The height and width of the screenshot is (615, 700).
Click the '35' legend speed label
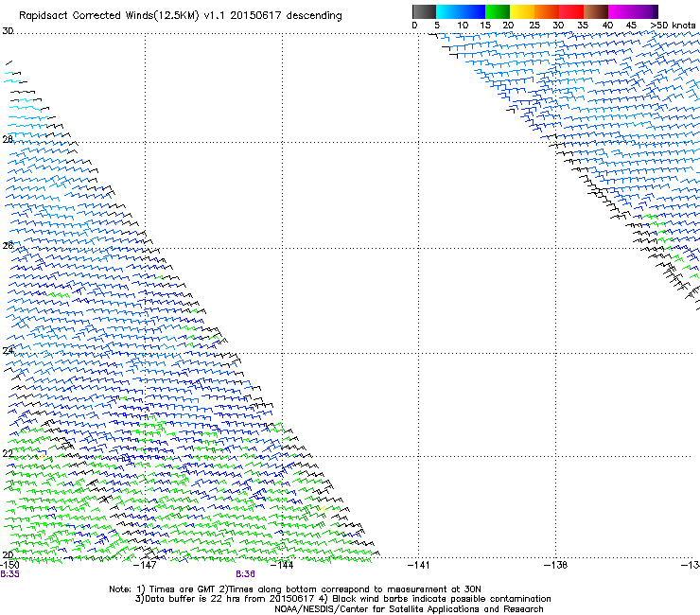583,25
